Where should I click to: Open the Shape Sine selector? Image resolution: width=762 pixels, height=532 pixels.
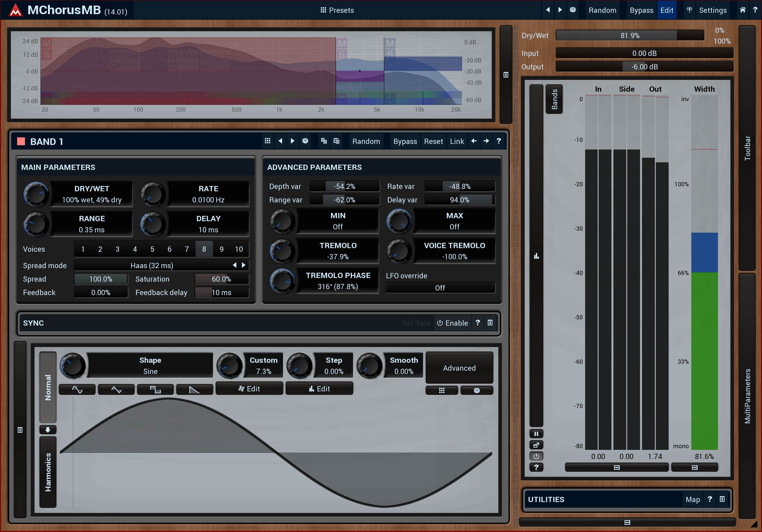click(150, 365)
